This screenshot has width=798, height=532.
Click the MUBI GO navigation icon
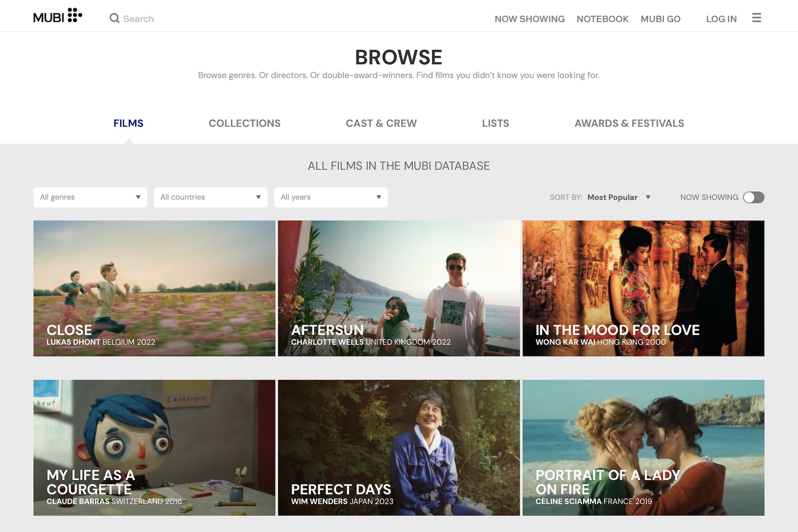661,18
